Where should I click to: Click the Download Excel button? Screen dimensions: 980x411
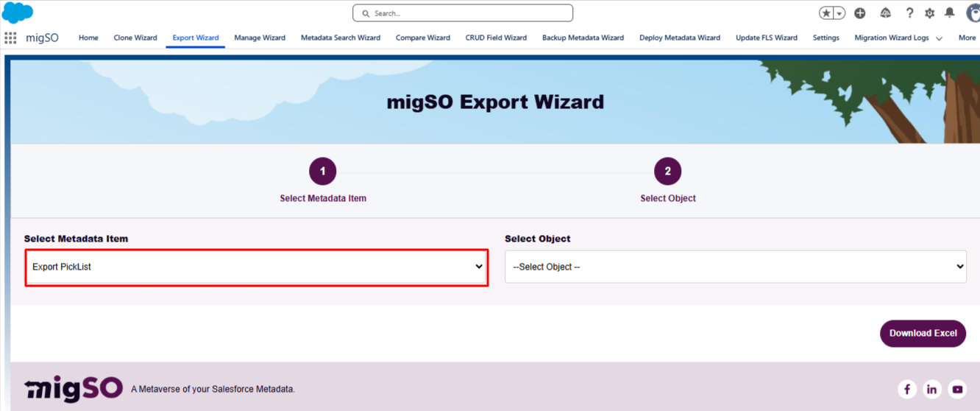pos(923,333)
